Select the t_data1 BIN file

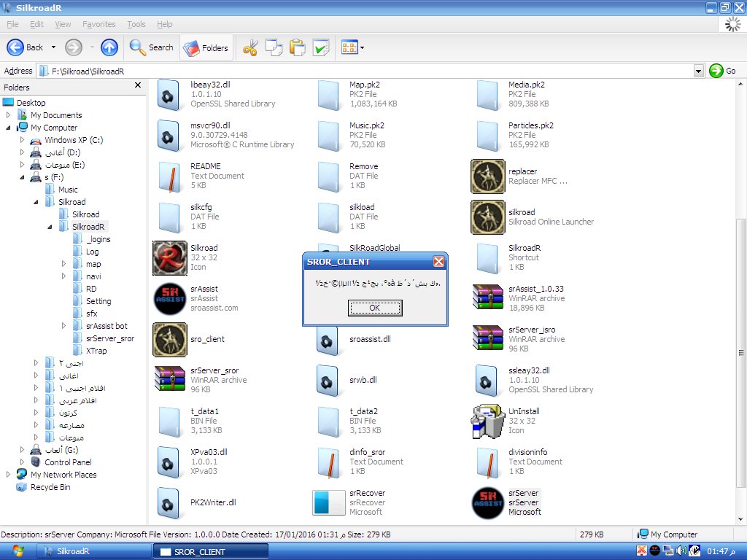click(190, 421)
